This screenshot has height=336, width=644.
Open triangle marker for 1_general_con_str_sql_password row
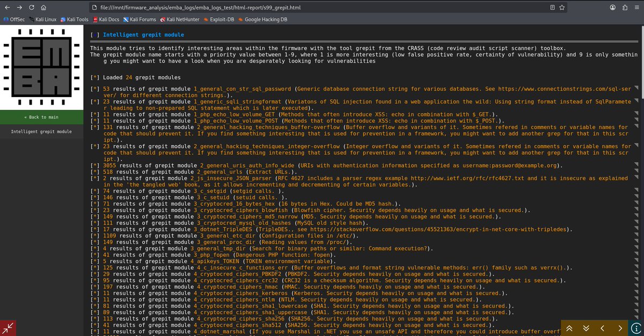point(636,88)
